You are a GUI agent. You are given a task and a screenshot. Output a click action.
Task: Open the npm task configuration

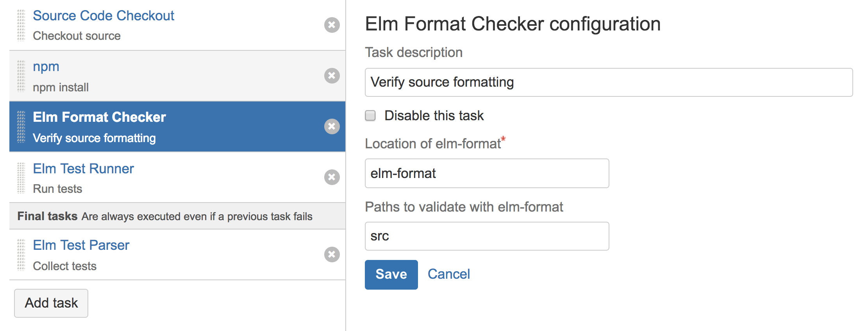46,67
